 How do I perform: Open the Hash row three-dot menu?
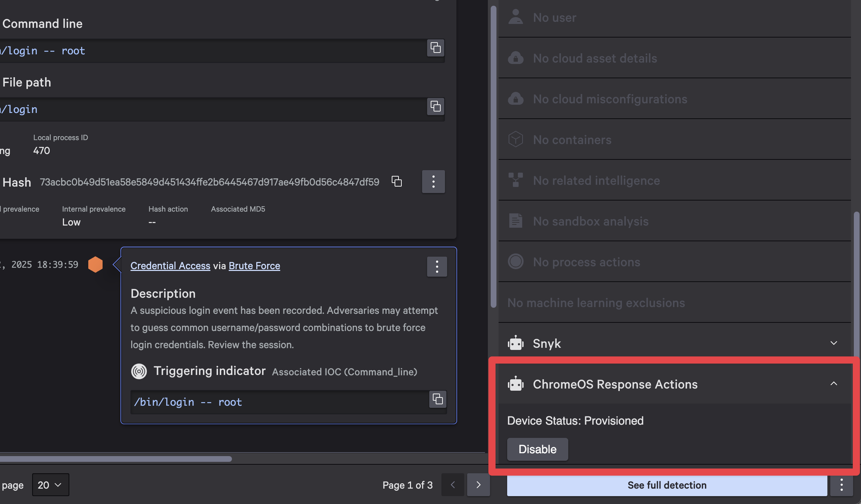[x=433, y=182]
